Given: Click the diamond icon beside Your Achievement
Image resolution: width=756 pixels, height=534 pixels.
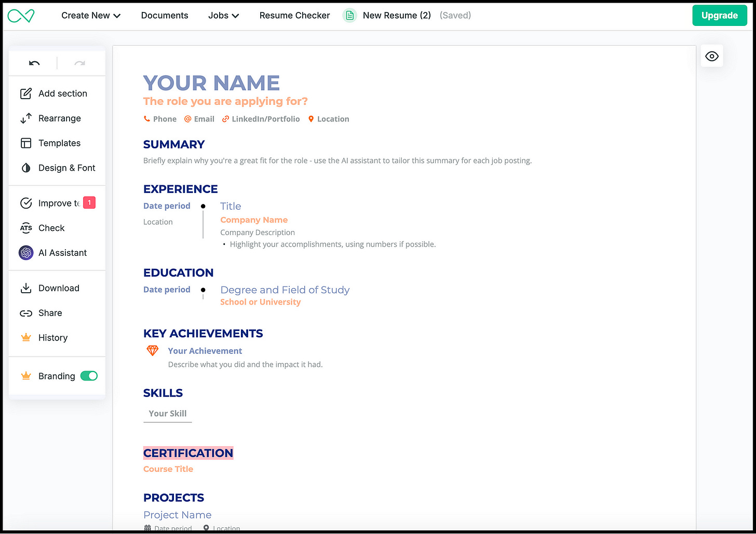Looking at the screenshot, I should [152, 351].
